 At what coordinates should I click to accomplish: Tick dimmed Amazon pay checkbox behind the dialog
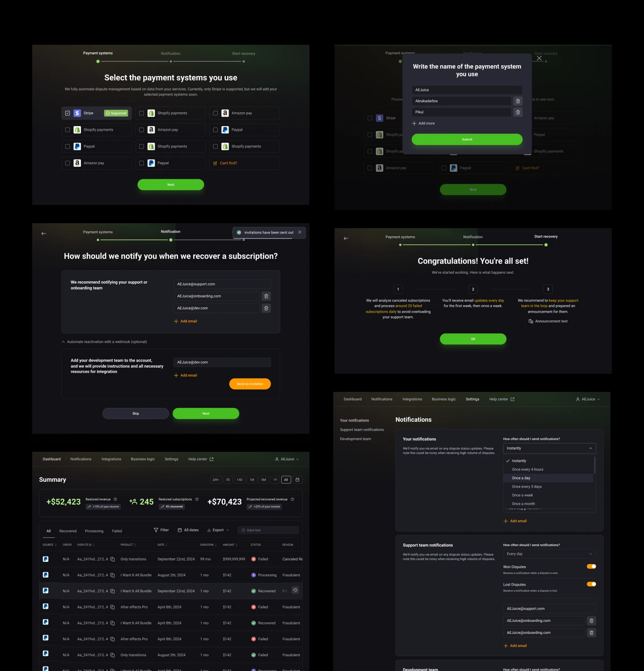click(x=370, y=168)
